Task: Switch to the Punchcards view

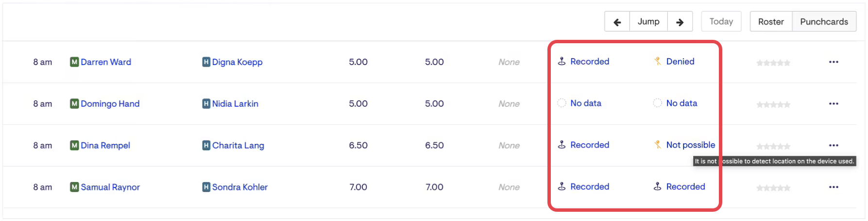Action: [824, 22]
